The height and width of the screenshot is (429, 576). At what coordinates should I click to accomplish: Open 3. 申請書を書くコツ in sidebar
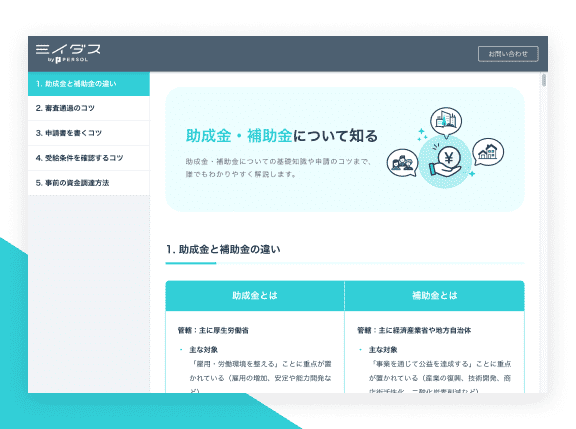pos(89,133)
